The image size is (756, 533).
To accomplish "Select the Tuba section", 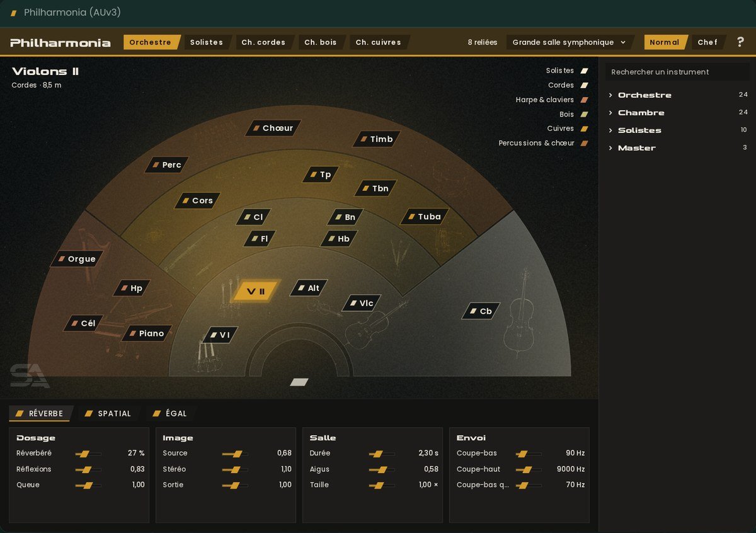I will pos(425,217).
